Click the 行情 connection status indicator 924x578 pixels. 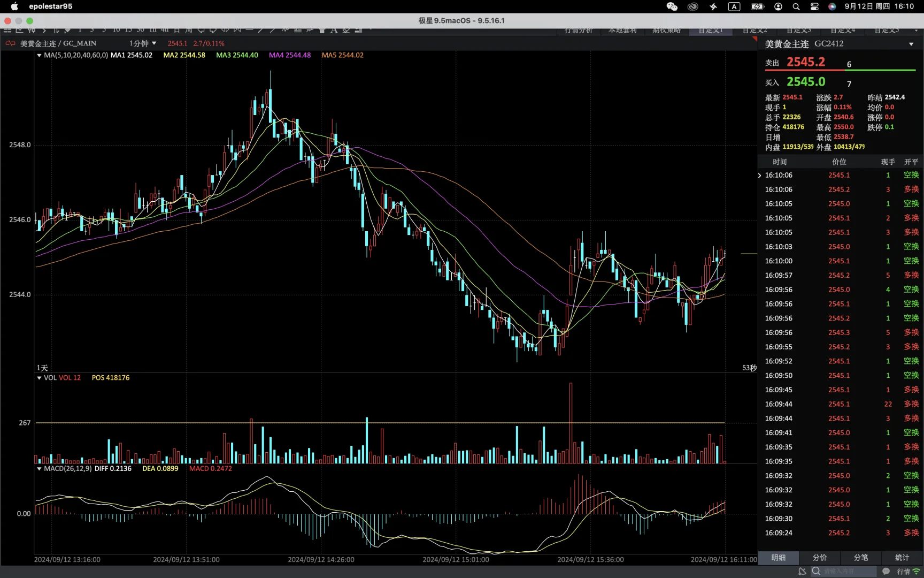coord(908,572)
